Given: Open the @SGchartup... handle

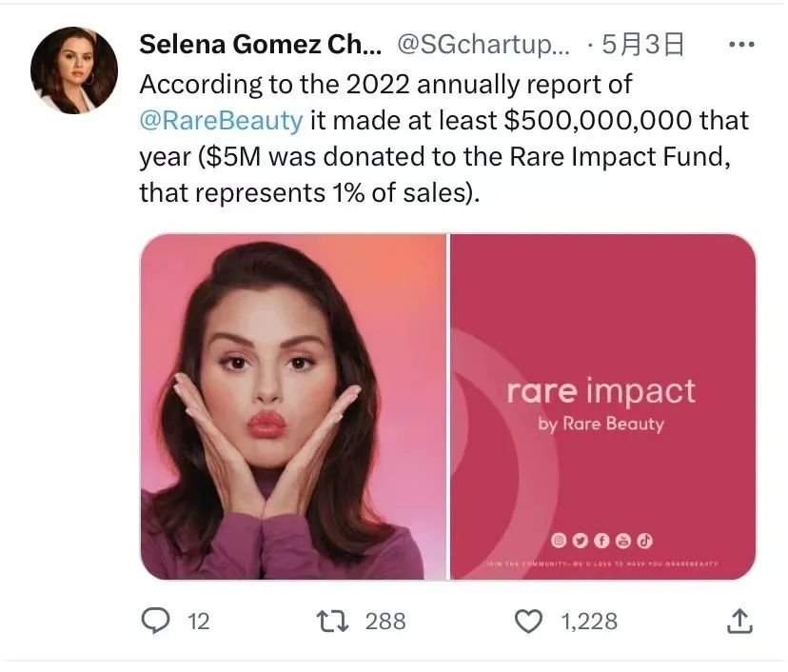Looking at the screenshot, I should (x=483, y=45).
